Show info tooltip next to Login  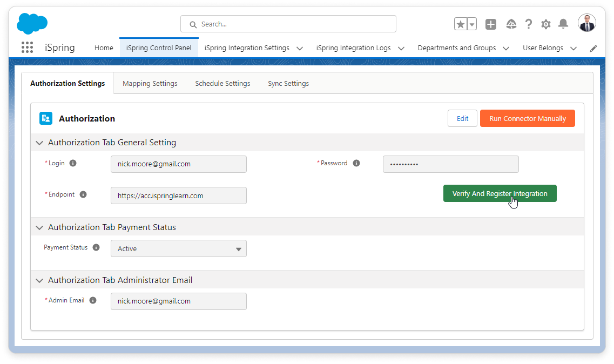73,163
